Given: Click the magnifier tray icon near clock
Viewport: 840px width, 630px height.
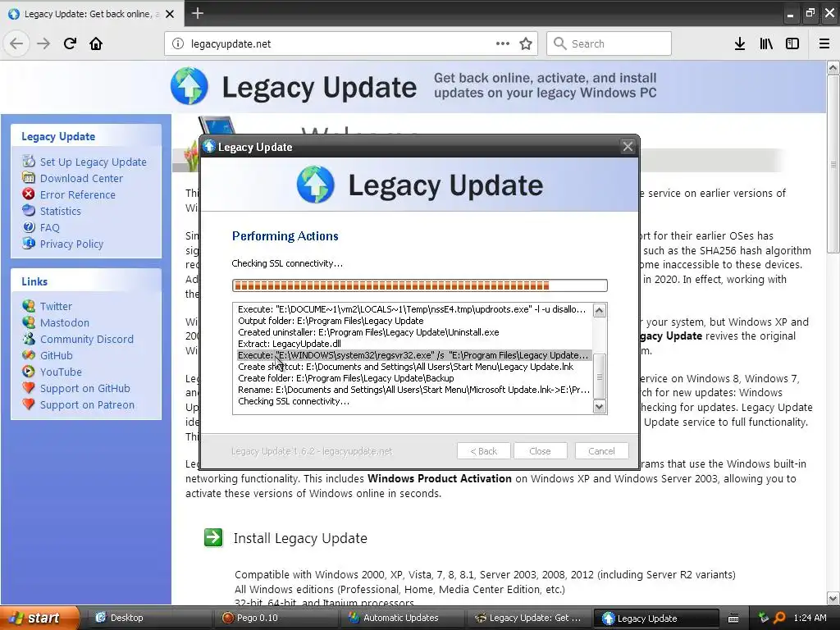Looking at the screenshot, I should point(779,618).
